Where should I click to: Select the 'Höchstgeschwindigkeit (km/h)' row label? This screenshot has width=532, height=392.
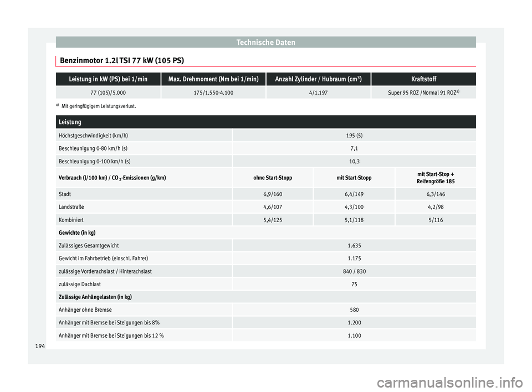pyautogui.click(x=93, y=136)
